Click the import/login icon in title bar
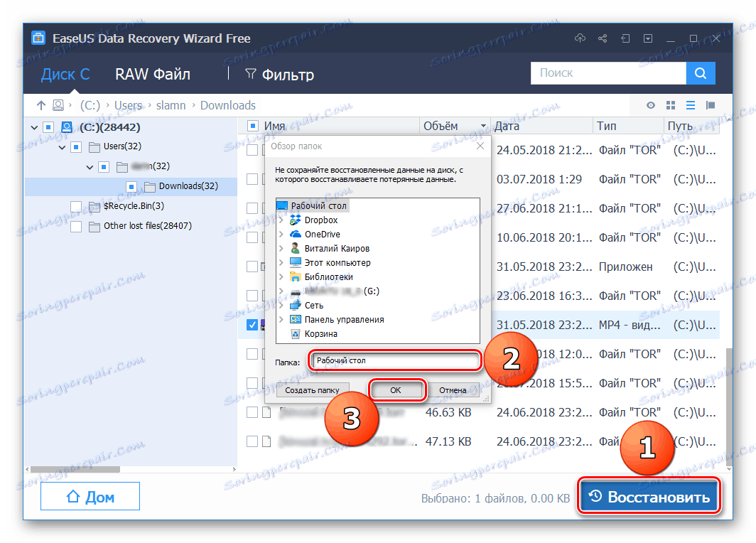The height and width of the screenshot is (543, 756). [625, 38]
